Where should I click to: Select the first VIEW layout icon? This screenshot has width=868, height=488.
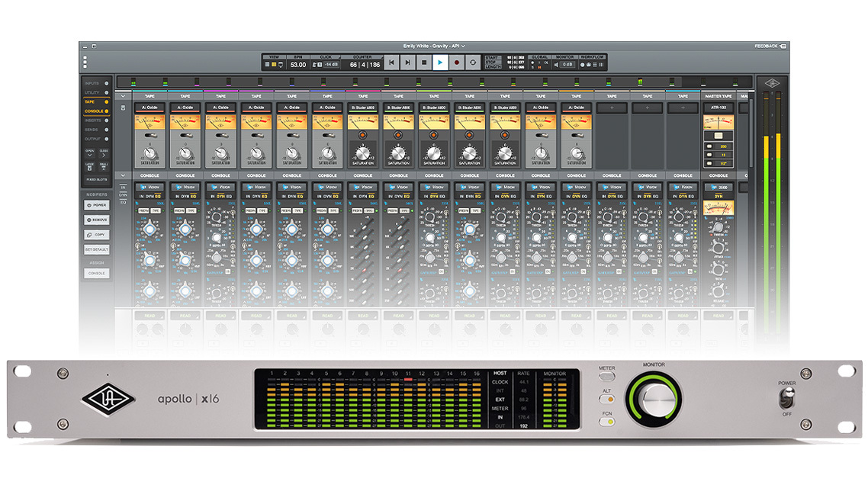pyautogui.click(x=268, y=65)
